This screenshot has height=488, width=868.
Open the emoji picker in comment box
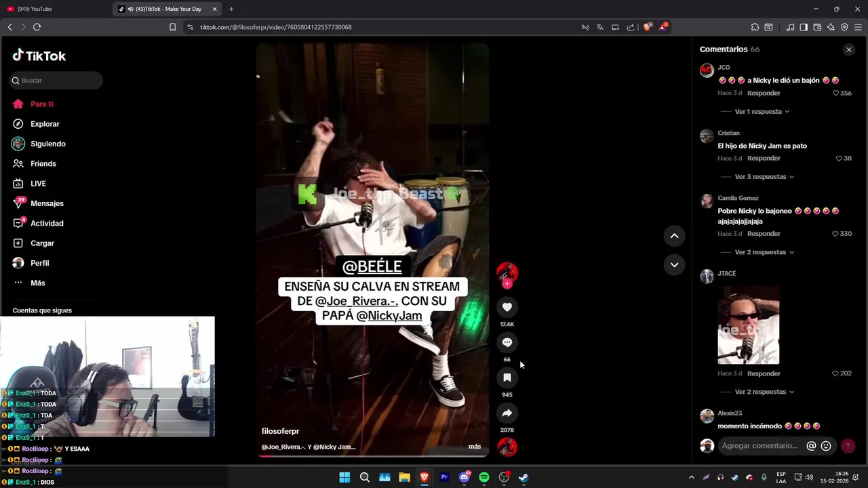[x=826, y=446]
